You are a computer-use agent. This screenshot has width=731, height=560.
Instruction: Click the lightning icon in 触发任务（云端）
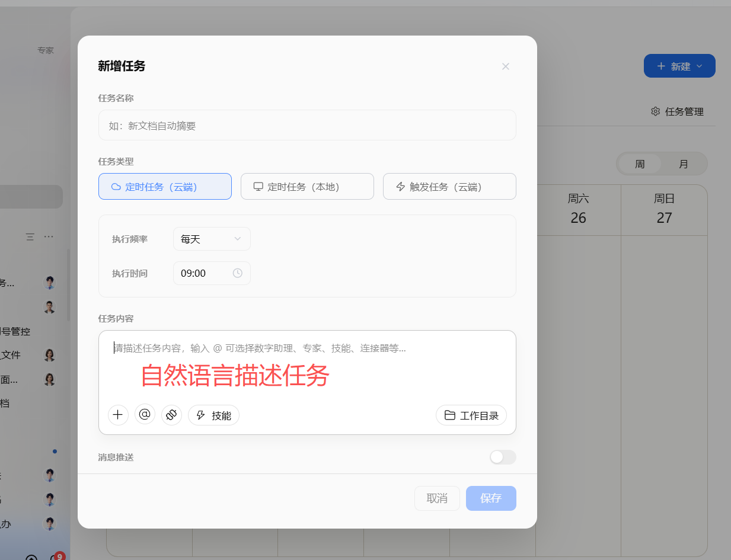click(x=401, y=187)
